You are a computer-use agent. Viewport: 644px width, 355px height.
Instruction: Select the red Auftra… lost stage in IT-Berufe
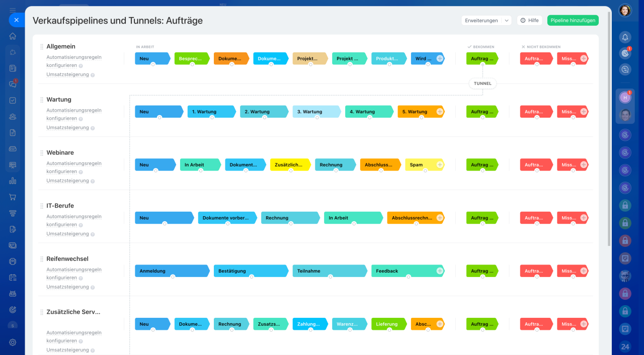tap(536, 218)
